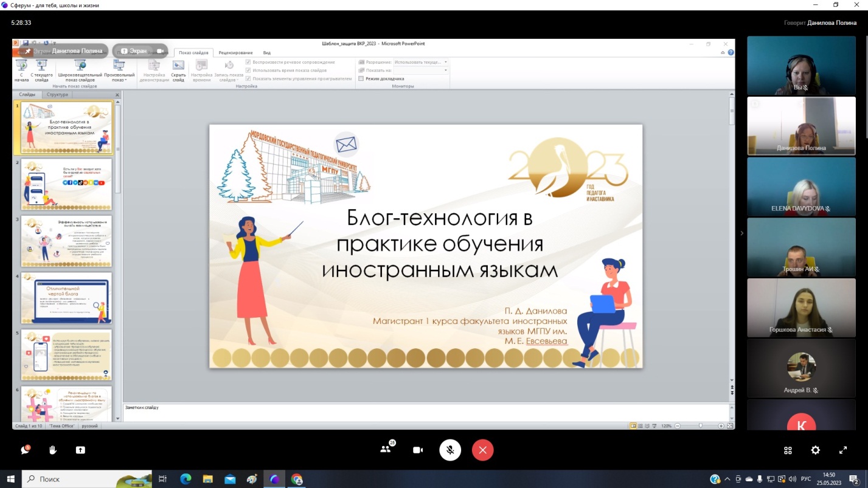Image resolution: width=868 pixels, height=488 pixels.
Task: Start screen sharing with upload arrow icon
Action: coord(80,450)
